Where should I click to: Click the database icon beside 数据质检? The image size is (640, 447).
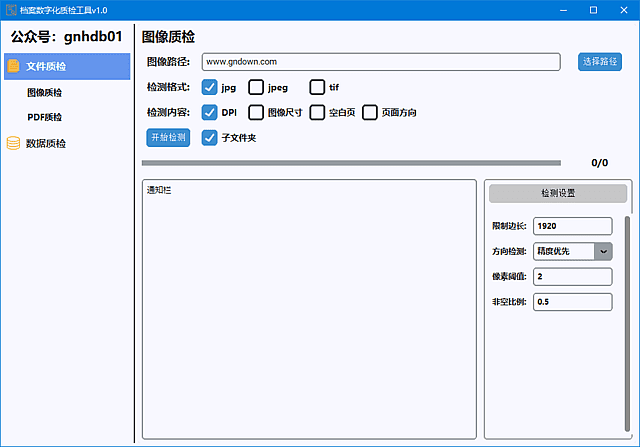(14, 143)
